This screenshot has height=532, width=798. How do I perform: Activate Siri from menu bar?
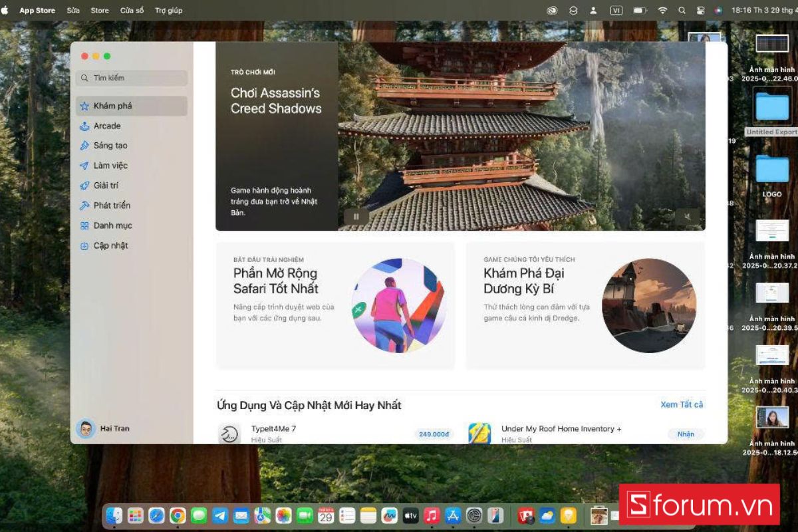click(718, 11)
